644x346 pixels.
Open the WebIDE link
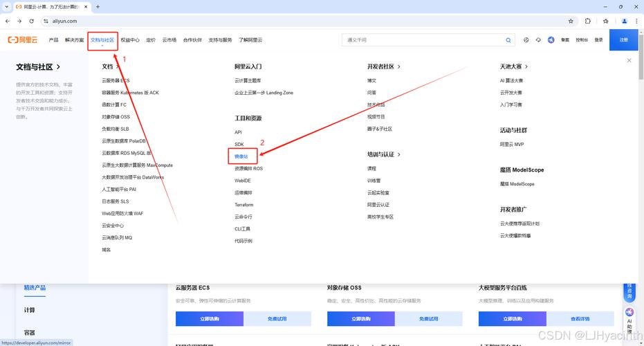(x=242, y=181)
